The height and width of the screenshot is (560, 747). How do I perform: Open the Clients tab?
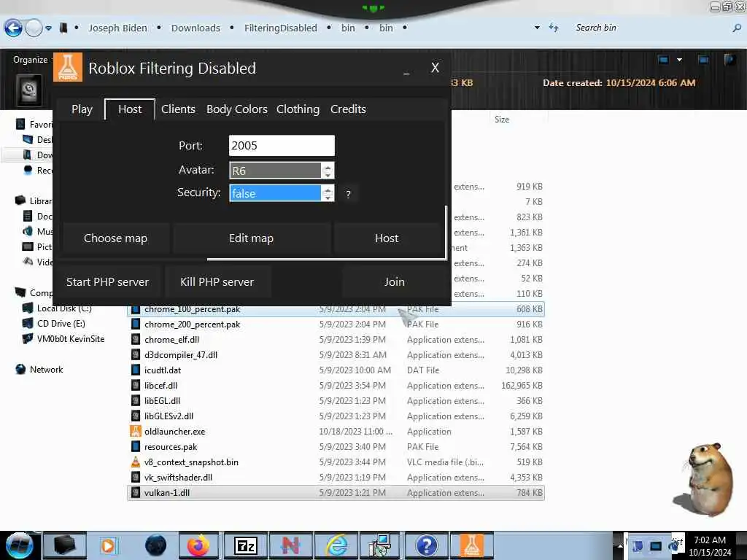(x=178, y=109)
